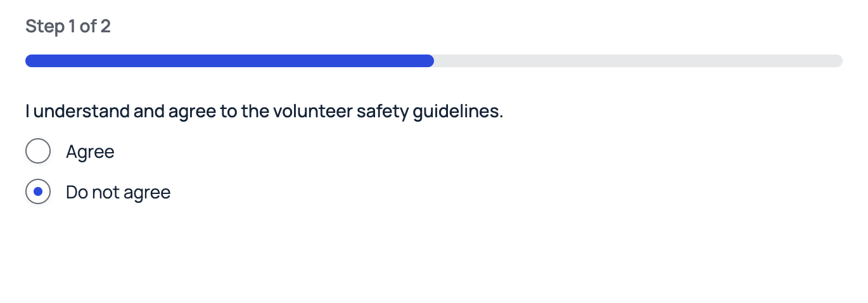Click the number "2" in the step counter

point(105,27)
